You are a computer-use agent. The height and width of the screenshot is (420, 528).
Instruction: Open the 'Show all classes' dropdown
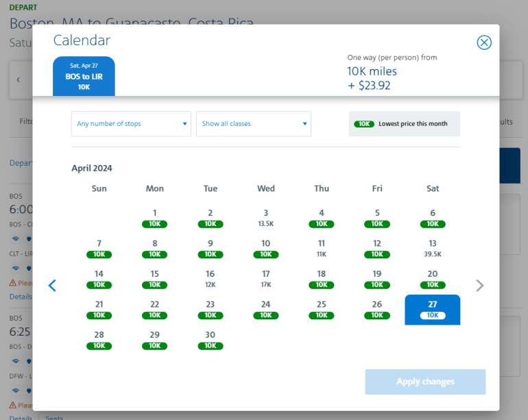pyautogui.click(x=253, y=124)
